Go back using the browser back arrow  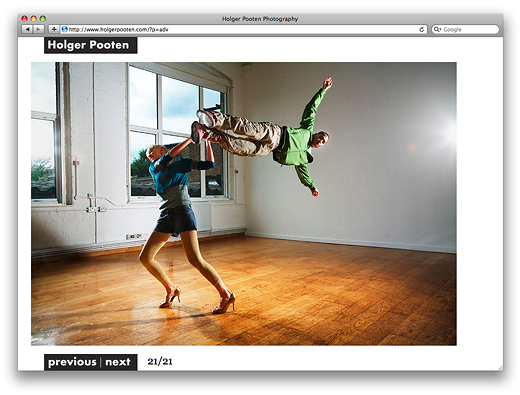tap(28, 29)
